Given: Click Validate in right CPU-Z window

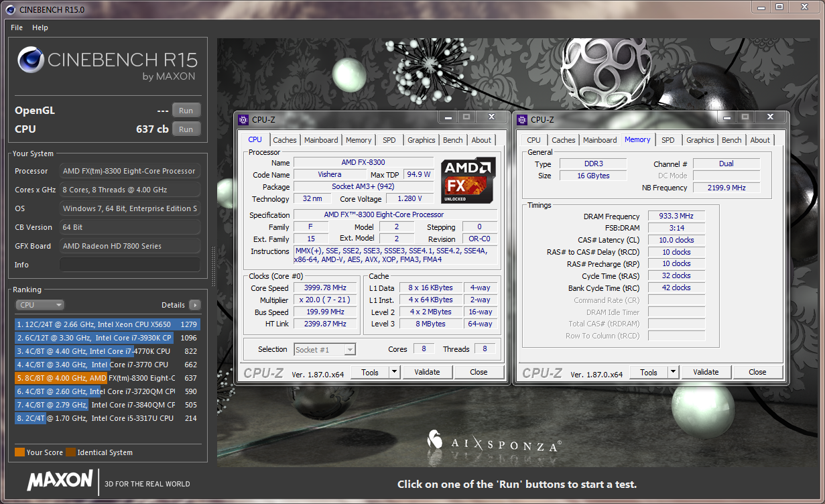Looking at the screenshot, I should 706,372.
